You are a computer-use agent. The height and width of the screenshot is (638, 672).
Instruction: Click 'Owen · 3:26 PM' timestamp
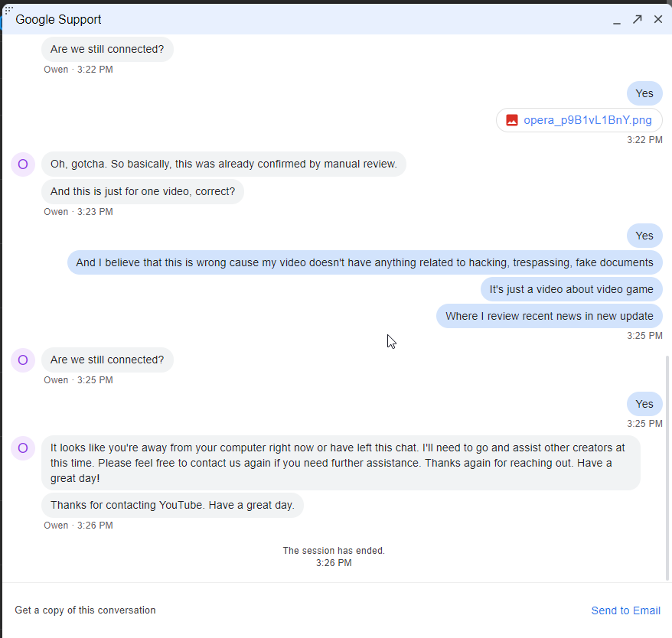[x=78, y=526]
